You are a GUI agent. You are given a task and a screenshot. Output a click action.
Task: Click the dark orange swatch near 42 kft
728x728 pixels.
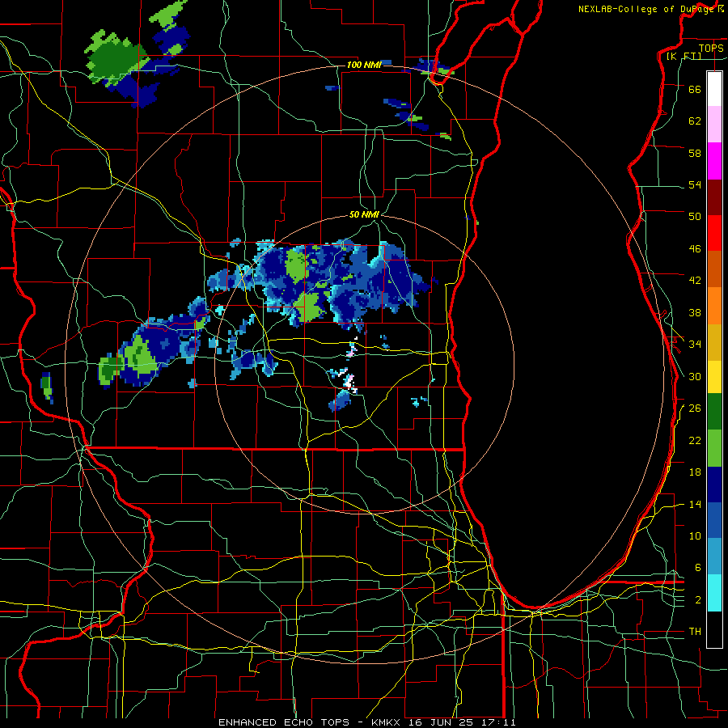click(714, 269)
